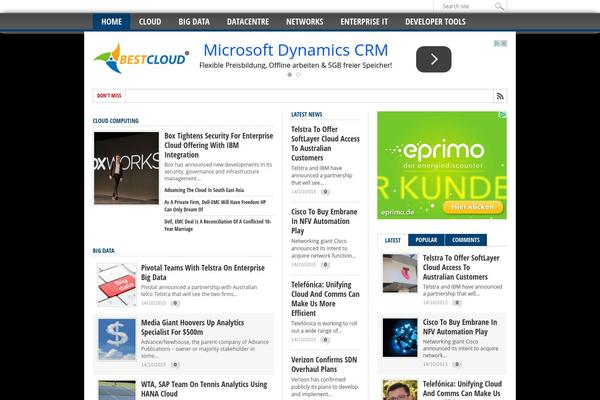Open the Datacentre menu item
This screenshot has height=400, width=600.
248,22
